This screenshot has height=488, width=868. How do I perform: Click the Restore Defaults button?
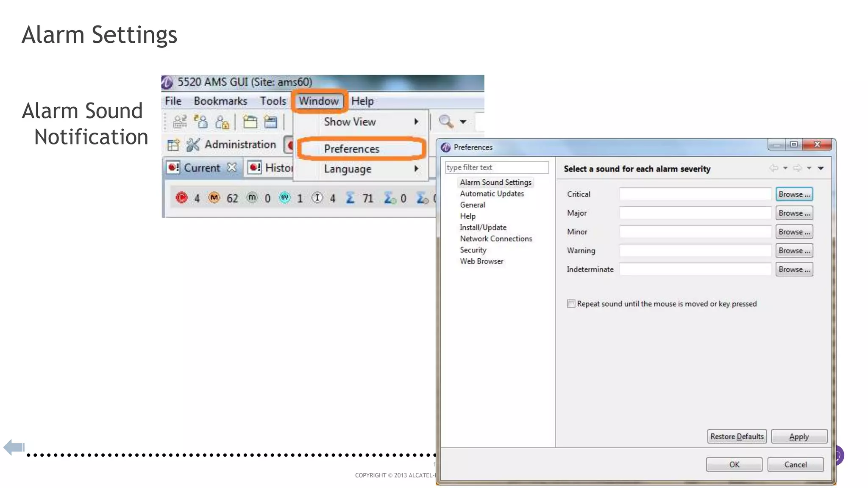(x=737, y=436)
